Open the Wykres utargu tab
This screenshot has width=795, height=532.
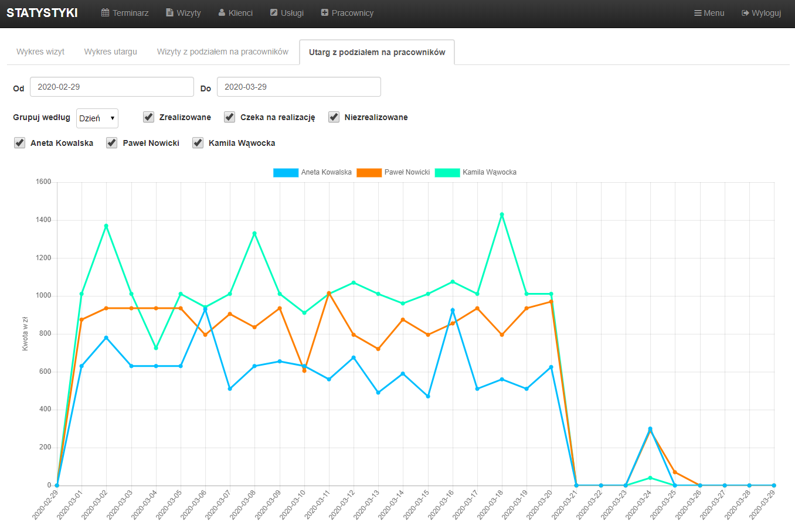click(110, 52)
